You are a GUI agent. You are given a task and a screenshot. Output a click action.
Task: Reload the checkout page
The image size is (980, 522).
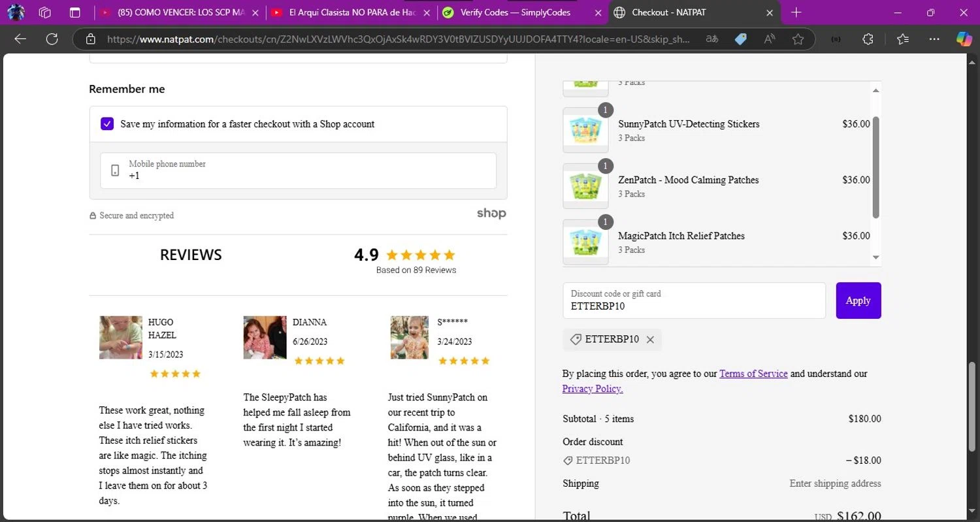pos(52,39)
